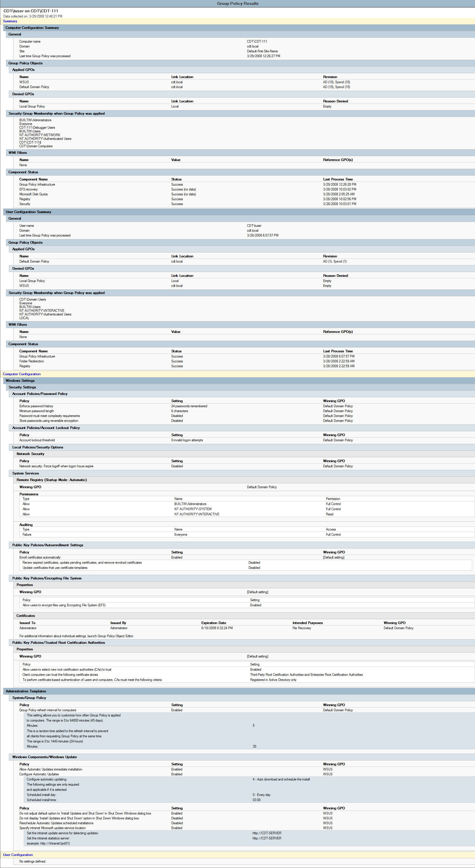Open the Computer Configuration link
The width and height of the screenshot is (475, 868).
coord(21,374)
